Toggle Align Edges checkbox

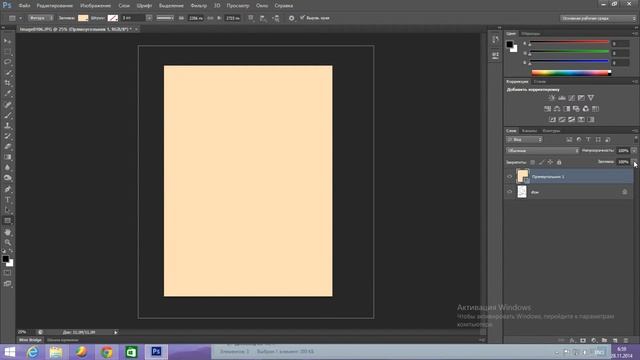(302, 18)
